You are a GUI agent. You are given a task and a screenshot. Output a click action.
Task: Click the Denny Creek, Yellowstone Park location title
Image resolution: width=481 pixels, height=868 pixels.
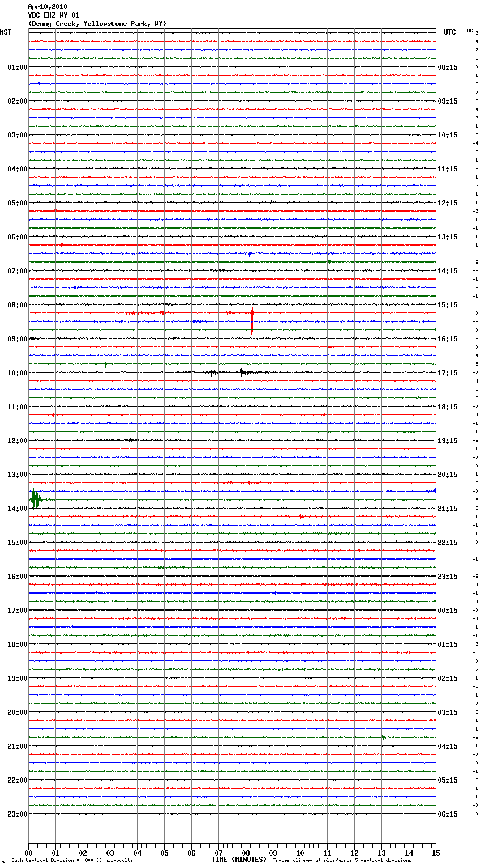pos(97,24)
